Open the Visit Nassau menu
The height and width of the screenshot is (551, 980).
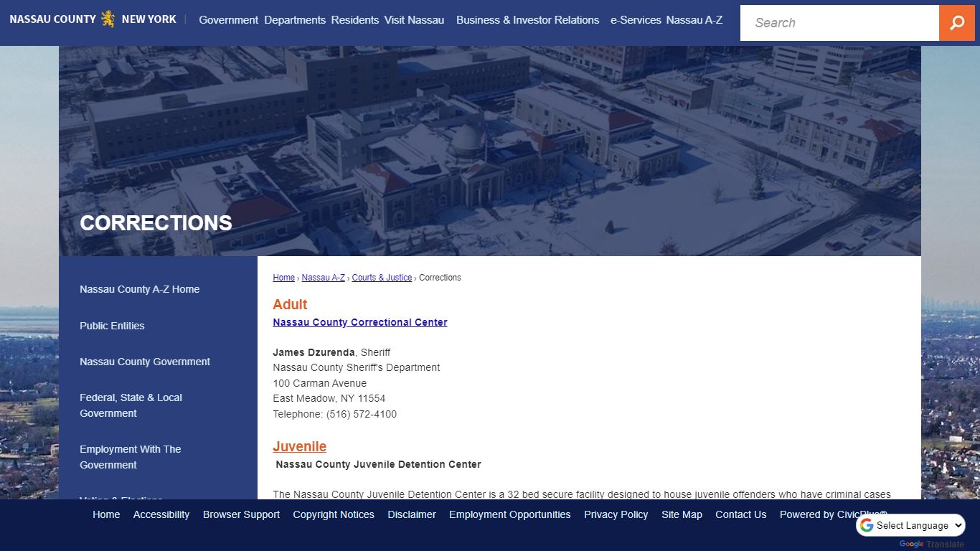414,20
